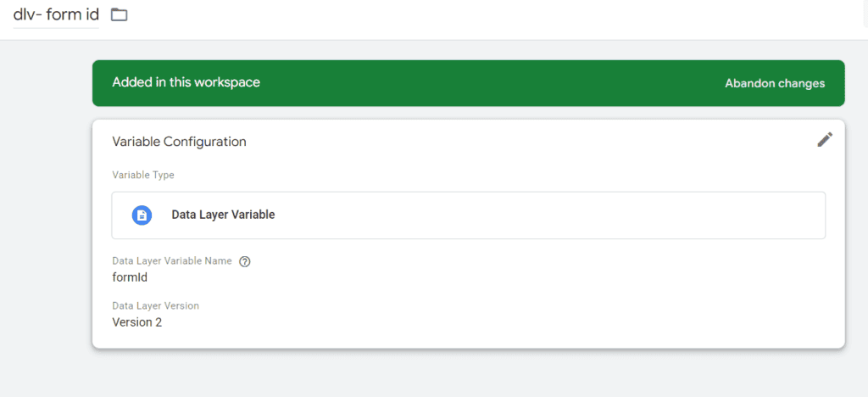The width and height of the screenshot is (868, 397).
Task: Click empty space inside the variable type box
Action: pos(551,215)
